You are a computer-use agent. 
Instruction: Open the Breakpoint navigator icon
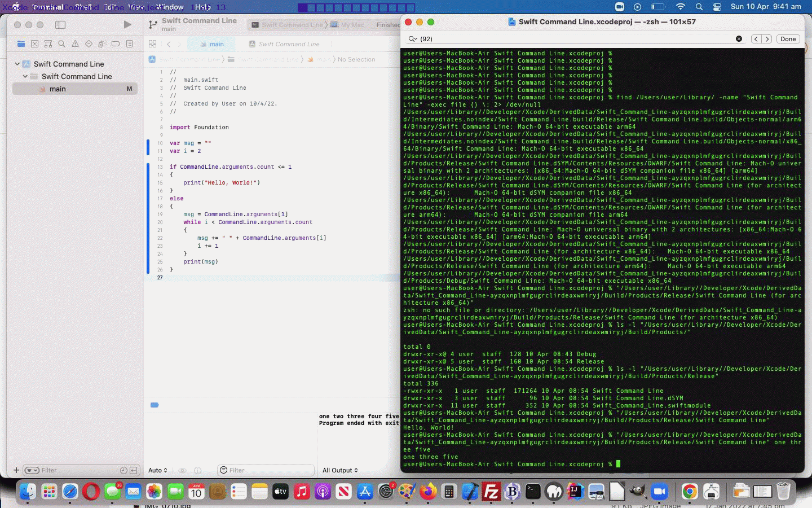click(x=116, y=43)
